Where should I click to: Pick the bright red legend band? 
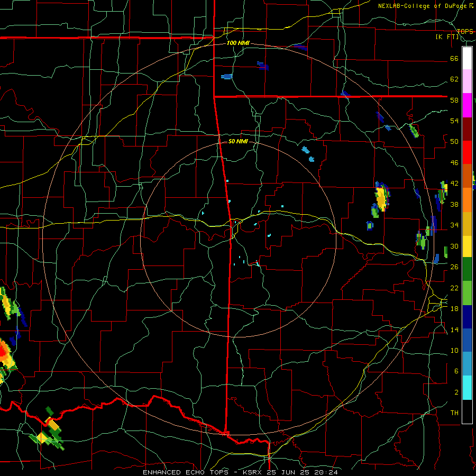[x=467, y=152]
